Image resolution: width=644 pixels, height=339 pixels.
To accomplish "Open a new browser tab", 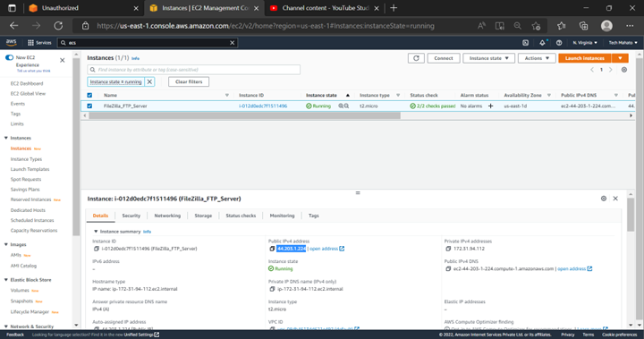I will 394,8.
